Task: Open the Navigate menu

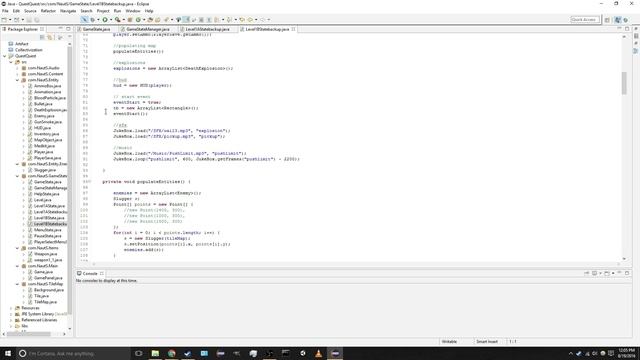Action: [x=68, y=11]
